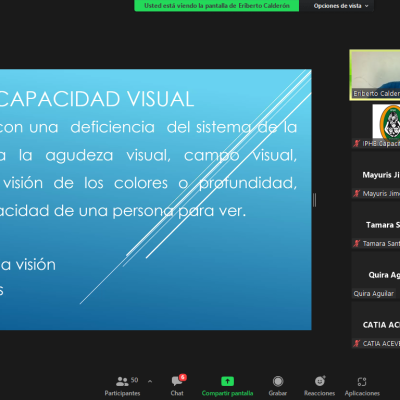The height and width of the screenshot is (400, 400).
Task: Click the 'acidad de una persona para ver.' line
Action: (x=123, y=211)
